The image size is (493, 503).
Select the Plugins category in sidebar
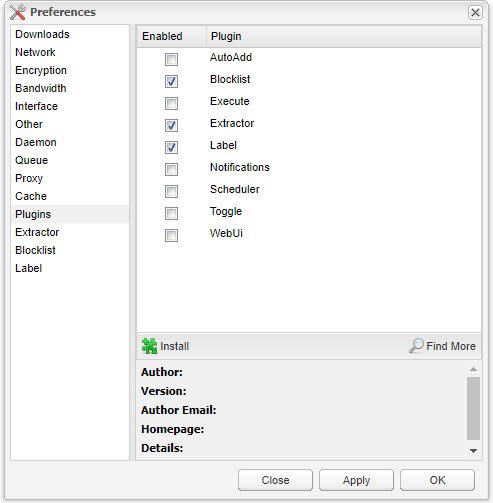coord(70,214)
